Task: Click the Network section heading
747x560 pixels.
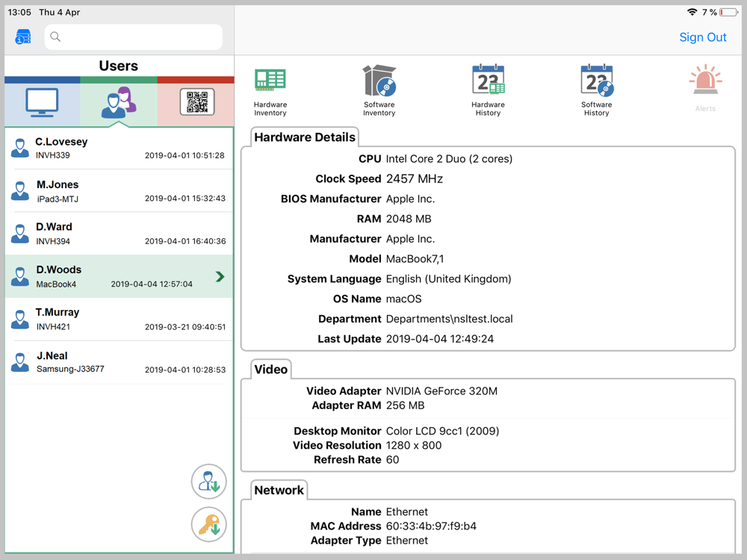Action: click(x=279, y=491)
